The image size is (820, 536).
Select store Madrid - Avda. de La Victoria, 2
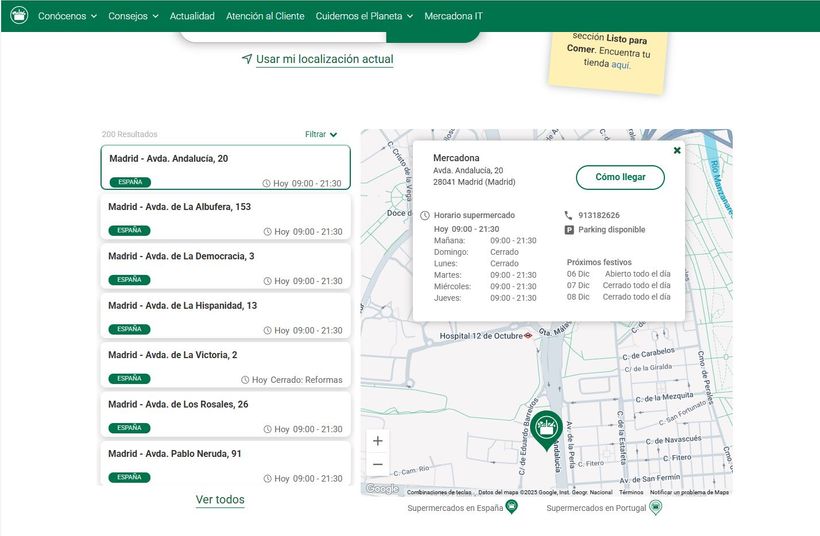tap(225, 365)
